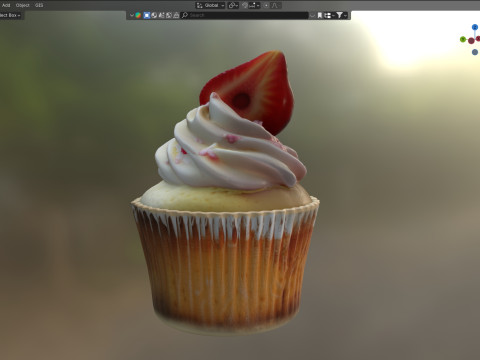This screenshot has height=360, width=480.
Task: Open the Global transform orientation dropdown
Action: click(210, 5)
